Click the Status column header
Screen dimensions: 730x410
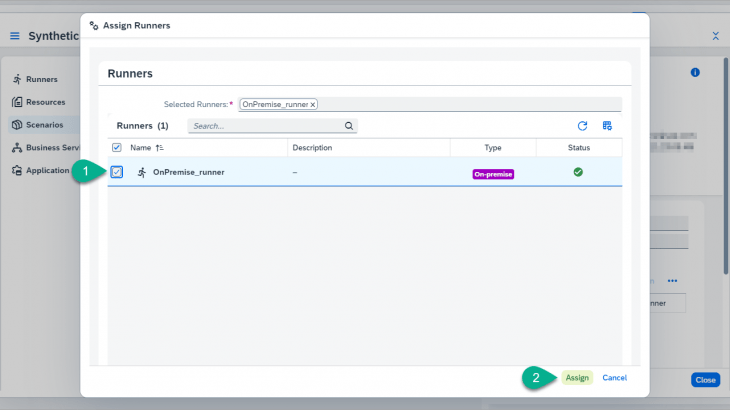pyautogui.click(x=578, y=148)
